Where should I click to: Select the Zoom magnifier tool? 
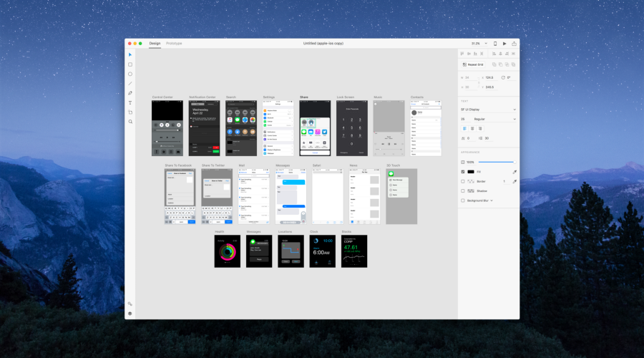130,122
